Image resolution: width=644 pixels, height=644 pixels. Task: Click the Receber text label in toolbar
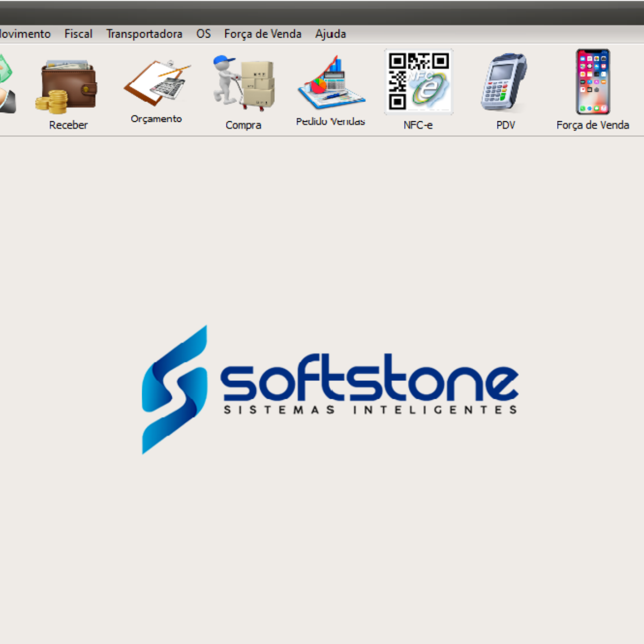[68, 125]
